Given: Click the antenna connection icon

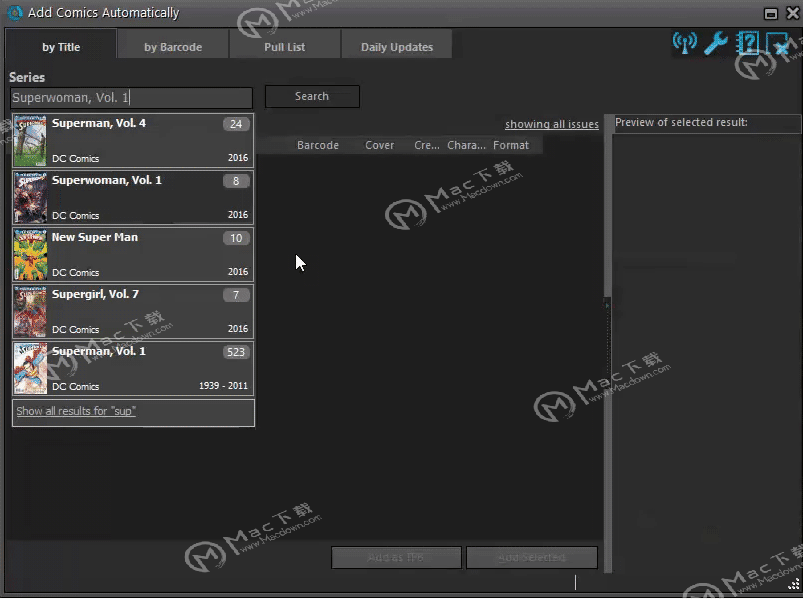Looking at the screenshot, I should (x=685, y=44).
